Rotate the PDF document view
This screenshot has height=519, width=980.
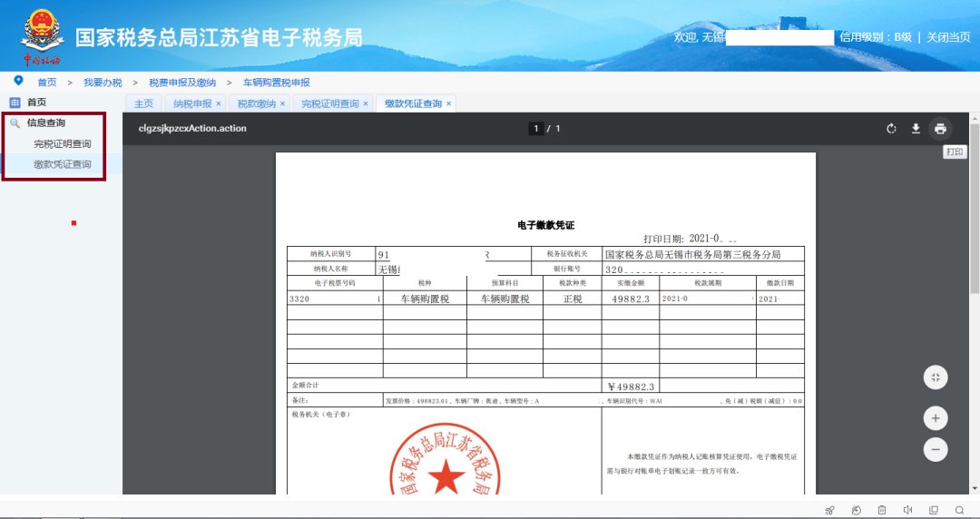[x=892, y=129]
